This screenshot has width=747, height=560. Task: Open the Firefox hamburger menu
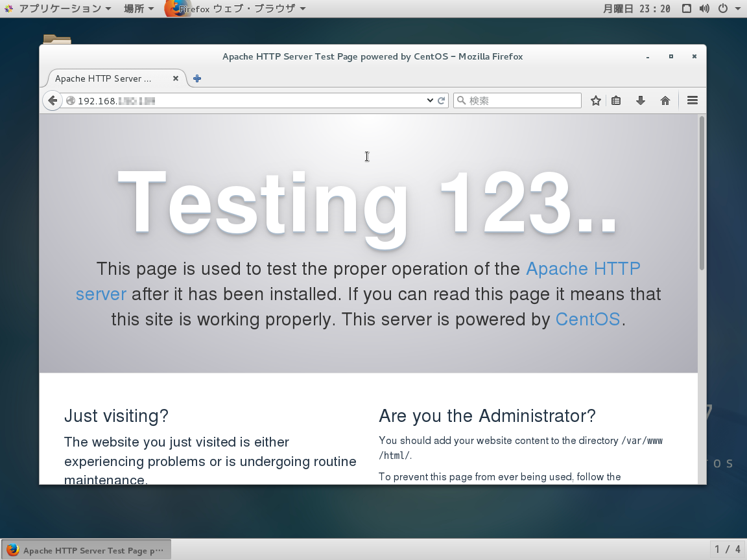pyautogui.click(x=693, y=100)
